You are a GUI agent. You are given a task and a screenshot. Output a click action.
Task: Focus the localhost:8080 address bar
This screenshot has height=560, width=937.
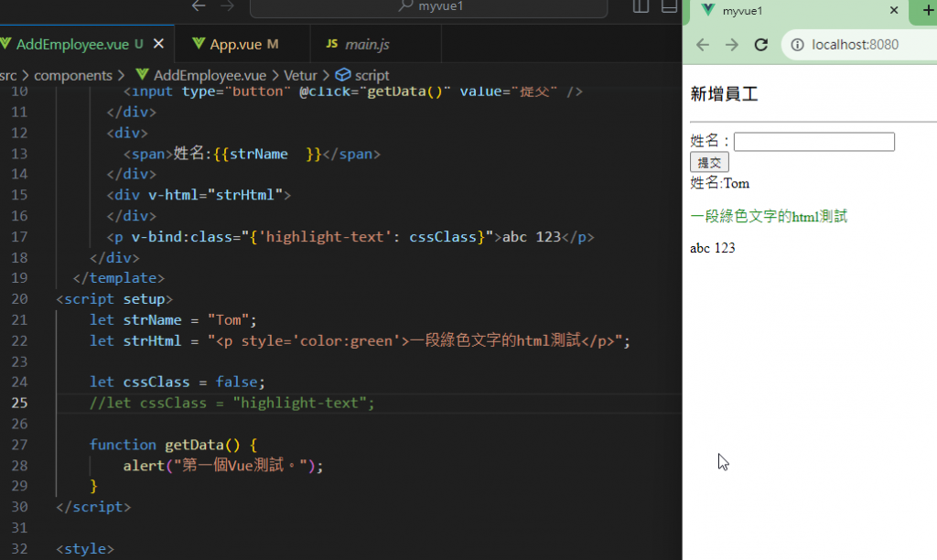pos(860,45)
